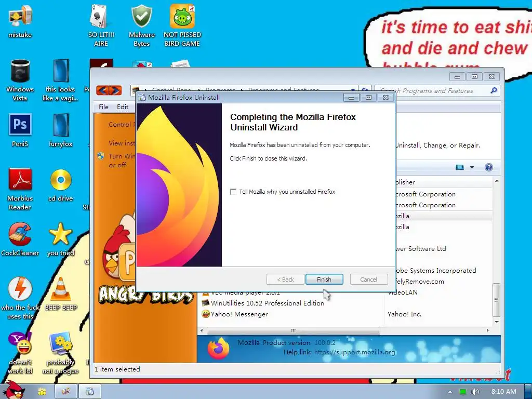The height and width of the screenshot is (399, 532).
Task: Click the green tray status icon
Action: [x=462, y=392]
